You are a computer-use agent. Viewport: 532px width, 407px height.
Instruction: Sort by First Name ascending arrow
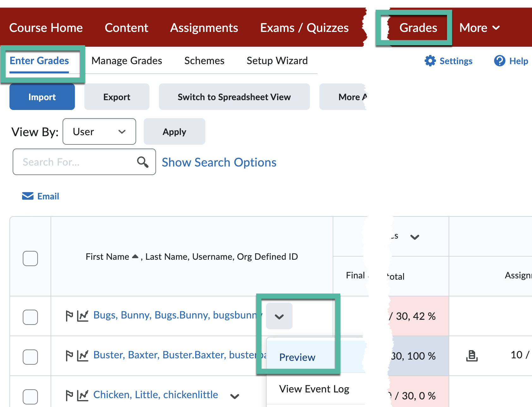pyautogui.click(x=135, y=256)
